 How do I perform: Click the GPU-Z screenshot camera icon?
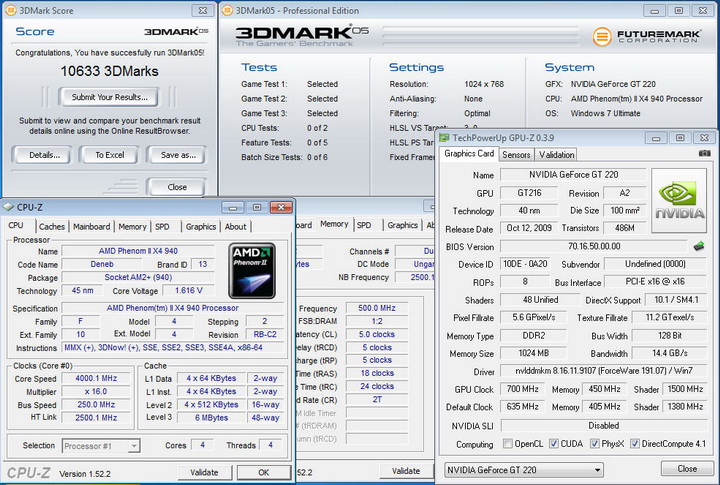click(x=704, y=153)
